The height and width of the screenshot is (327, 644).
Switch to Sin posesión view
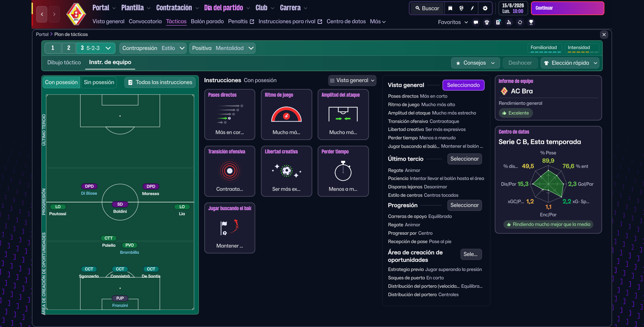(99, 82)
